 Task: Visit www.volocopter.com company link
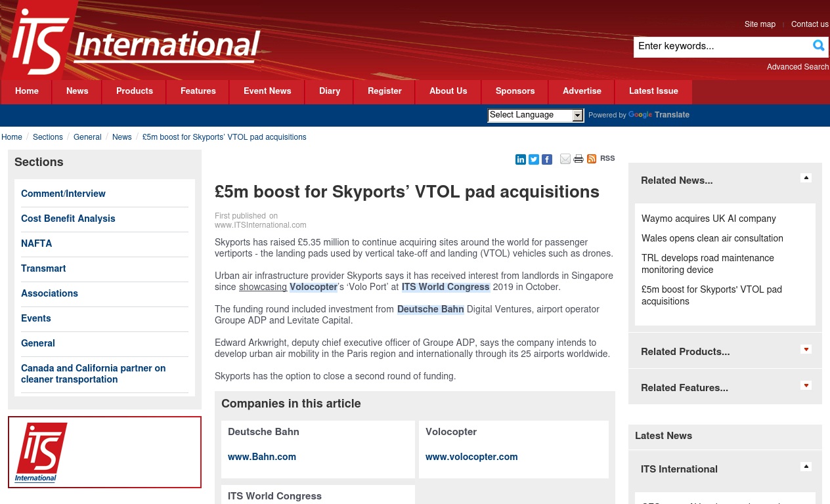pyautogui.click(x=471, y=457)
